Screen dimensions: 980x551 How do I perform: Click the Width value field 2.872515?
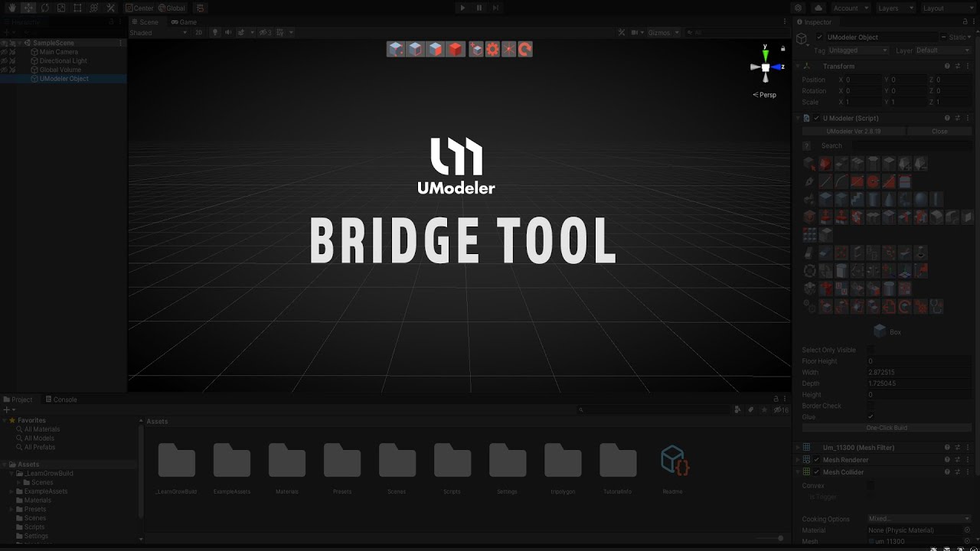click(x=920, y=372)
